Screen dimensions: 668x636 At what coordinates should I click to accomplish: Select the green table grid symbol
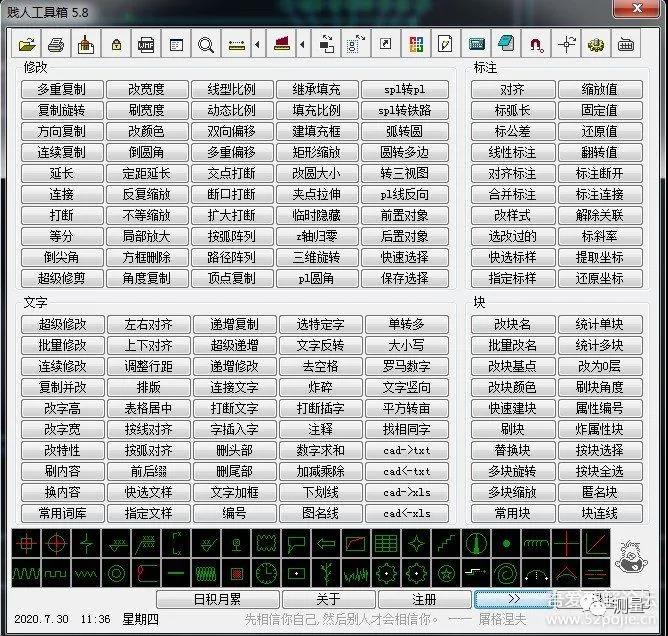pyautogui.click(x=386, y=543)
